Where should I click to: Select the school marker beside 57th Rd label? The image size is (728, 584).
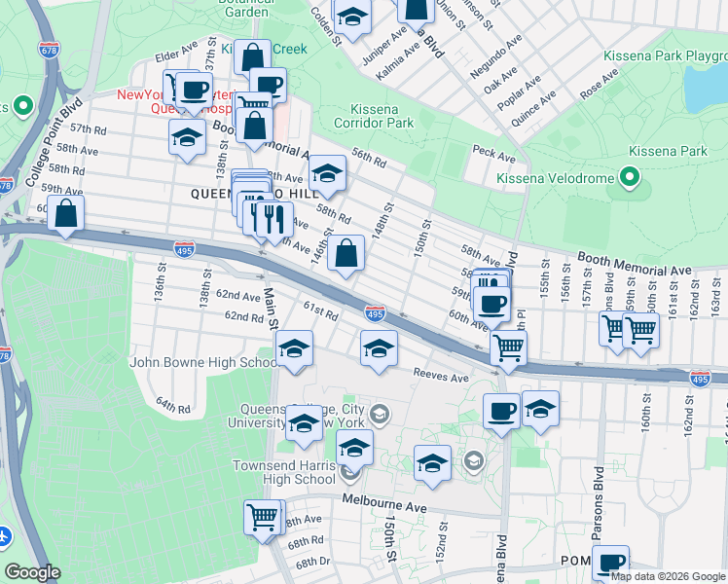coord(187,139)
